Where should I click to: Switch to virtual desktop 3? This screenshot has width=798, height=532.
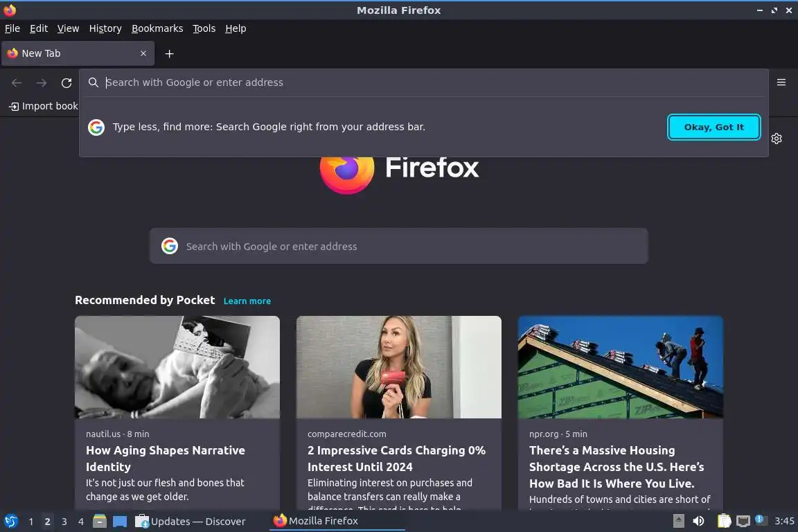[x=64, y=522]
